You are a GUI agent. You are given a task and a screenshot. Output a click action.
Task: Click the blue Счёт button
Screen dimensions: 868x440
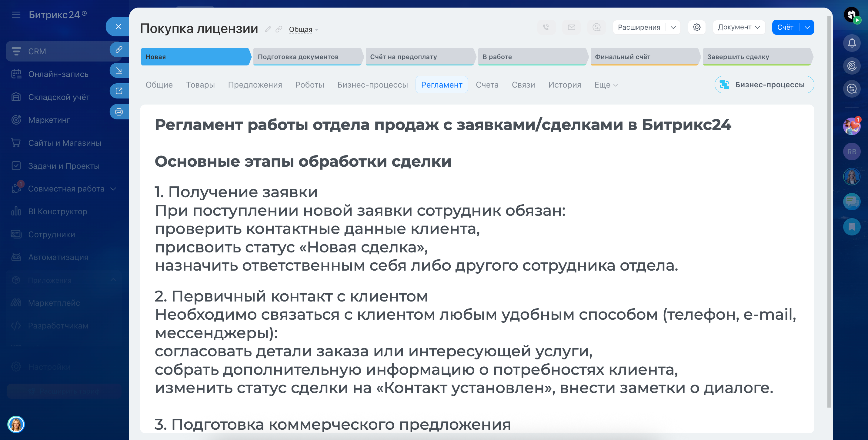click(x=785, y=27)
